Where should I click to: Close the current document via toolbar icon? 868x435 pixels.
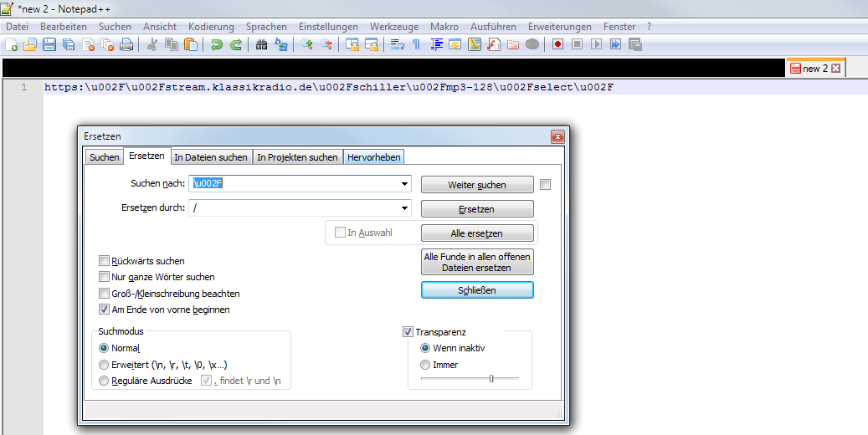pos(88,45)
